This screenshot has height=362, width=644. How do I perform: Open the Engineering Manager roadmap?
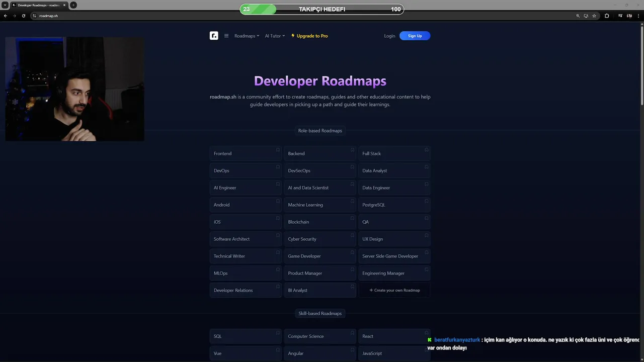tap(394, 273)
